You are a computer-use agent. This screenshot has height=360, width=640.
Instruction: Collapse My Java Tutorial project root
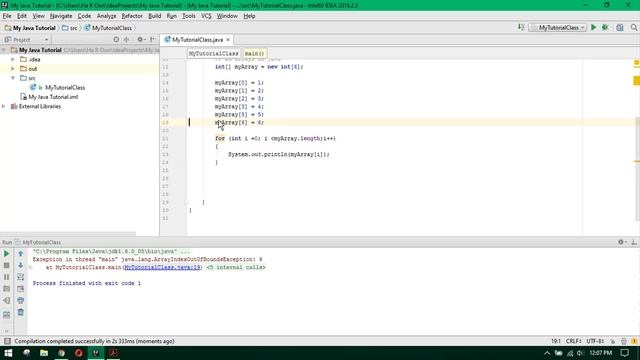tap(4, 50)
